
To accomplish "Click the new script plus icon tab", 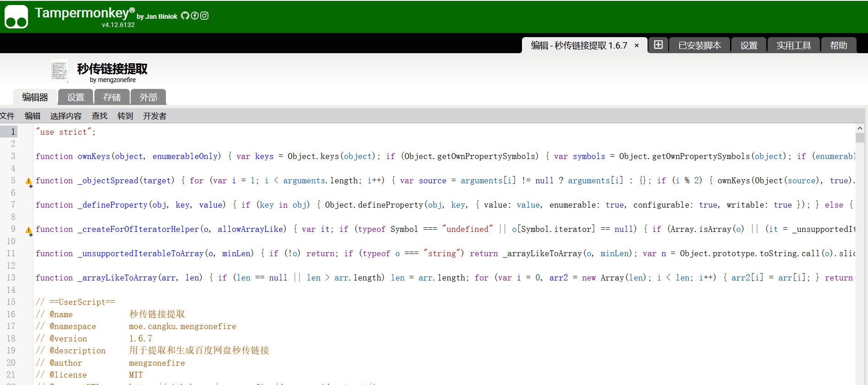I will point(658,45).
